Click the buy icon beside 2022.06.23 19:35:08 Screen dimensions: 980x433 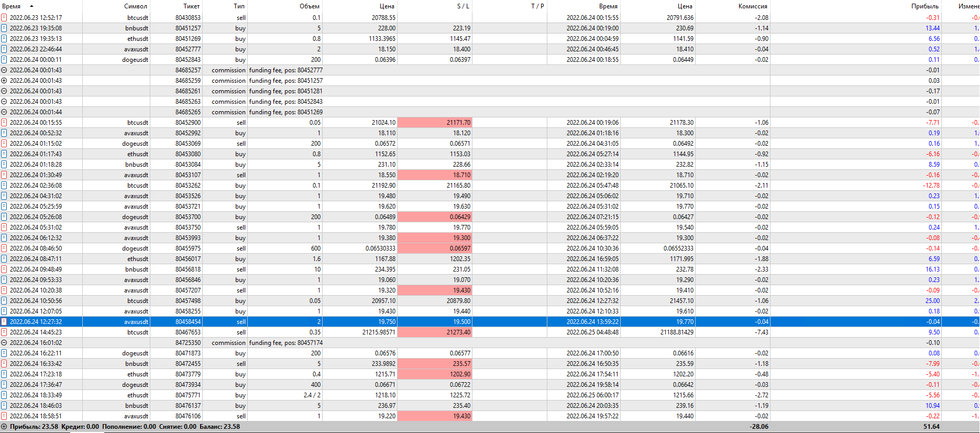pos(4,28)
